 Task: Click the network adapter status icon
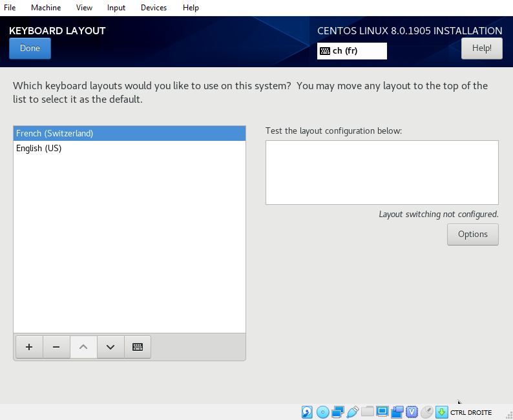(x=338, y=412)
